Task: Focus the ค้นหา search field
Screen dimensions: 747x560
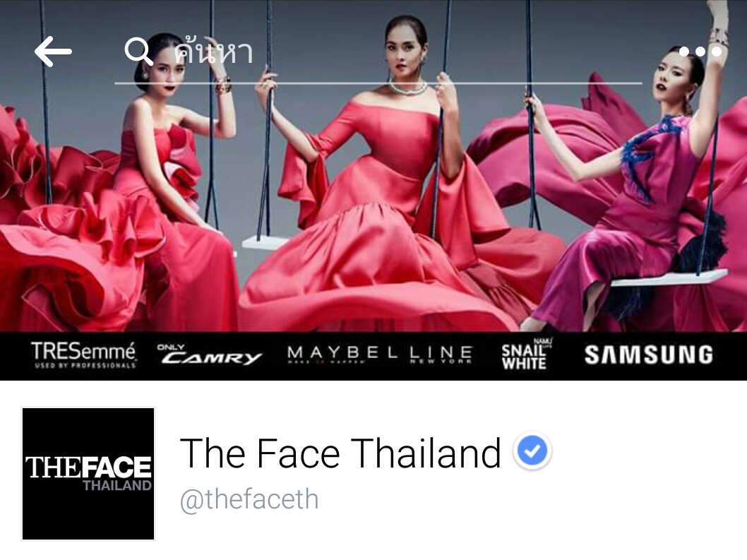Action: [378, 52]
